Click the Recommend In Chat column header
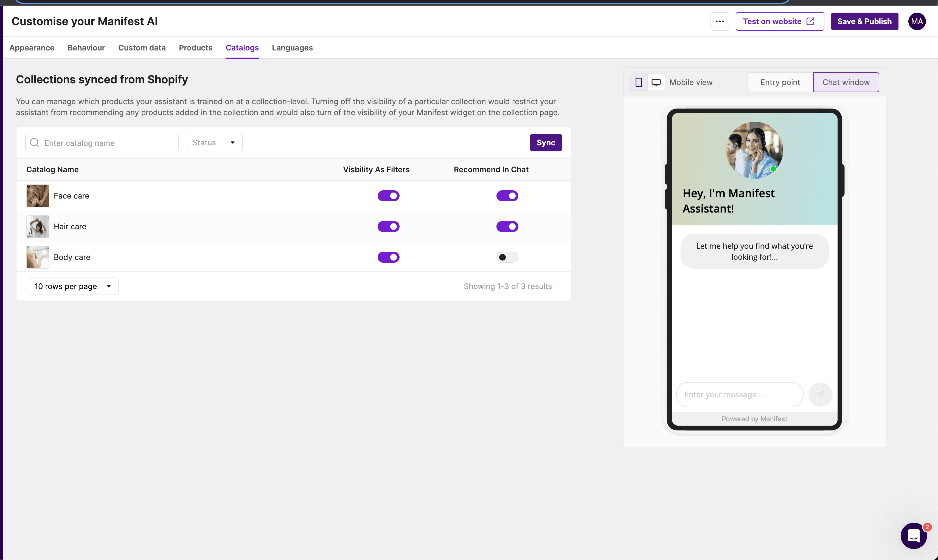The height and width of the screenshot is (560, 938). [x=491, y=169]
